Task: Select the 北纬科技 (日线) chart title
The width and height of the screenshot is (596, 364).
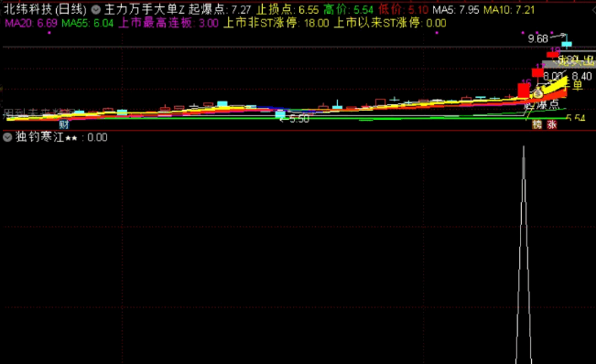Action: [x=45, y=9]
